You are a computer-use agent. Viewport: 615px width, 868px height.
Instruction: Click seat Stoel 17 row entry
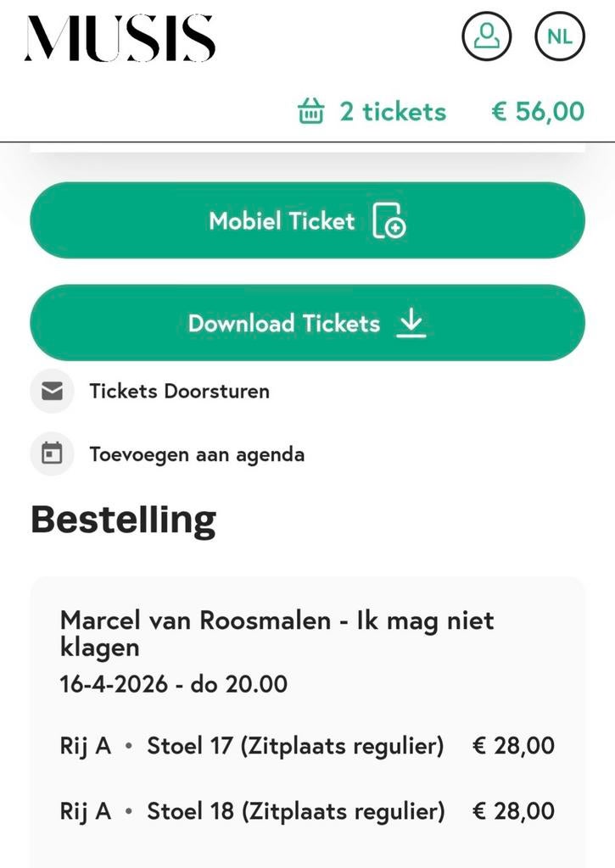pyautogui.click(x=254, y=746)
